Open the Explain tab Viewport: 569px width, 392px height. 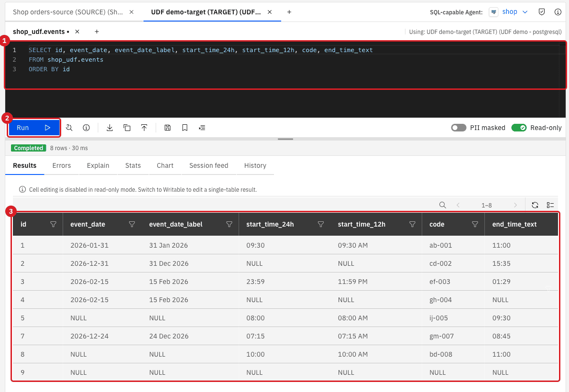[x=98, y=165]
